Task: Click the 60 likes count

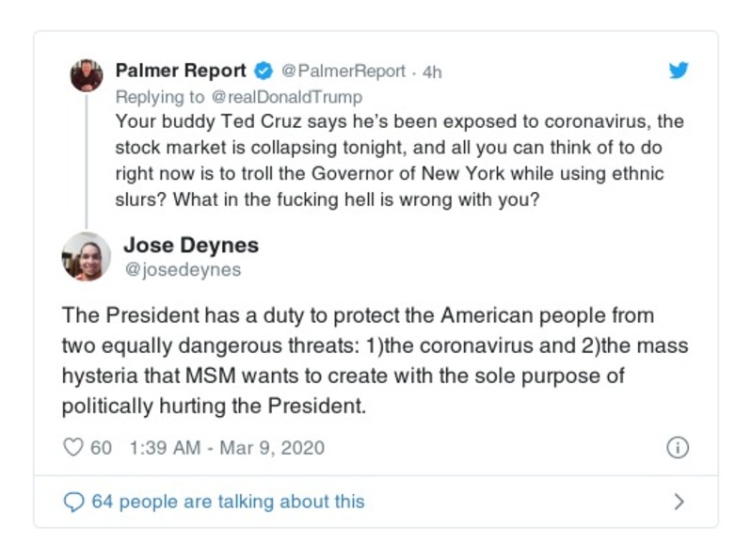Action: pyautogui.click(x=101, y=448)
